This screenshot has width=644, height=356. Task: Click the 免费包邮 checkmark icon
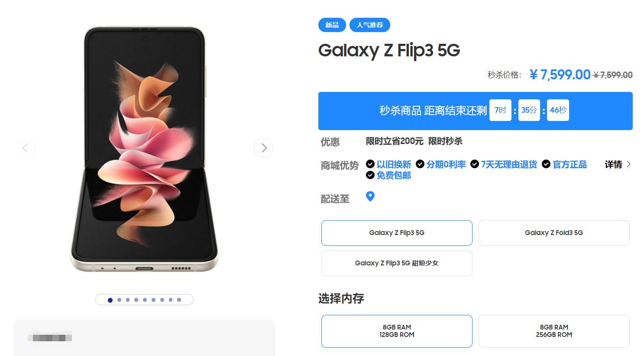370,175
